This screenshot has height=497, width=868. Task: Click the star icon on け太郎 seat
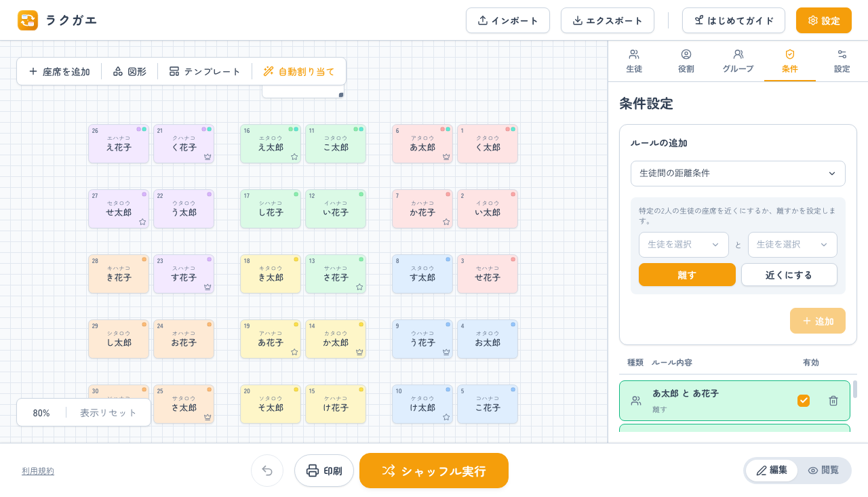tap(446, 417)
